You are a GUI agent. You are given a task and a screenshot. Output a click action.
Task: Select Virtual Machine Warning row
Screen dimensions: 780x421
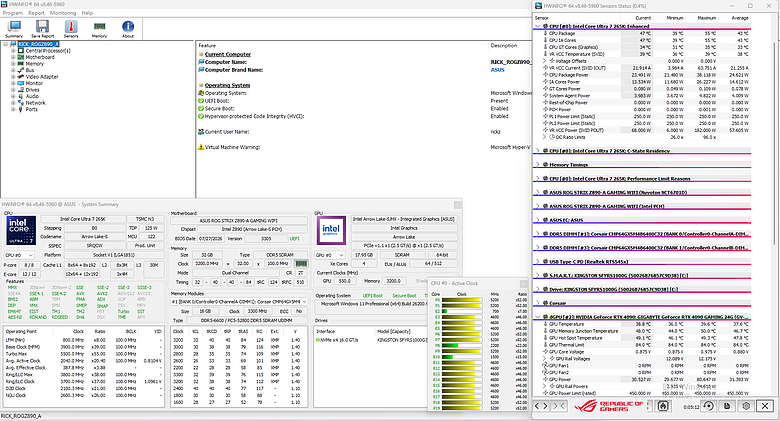[x=365, y=147]
